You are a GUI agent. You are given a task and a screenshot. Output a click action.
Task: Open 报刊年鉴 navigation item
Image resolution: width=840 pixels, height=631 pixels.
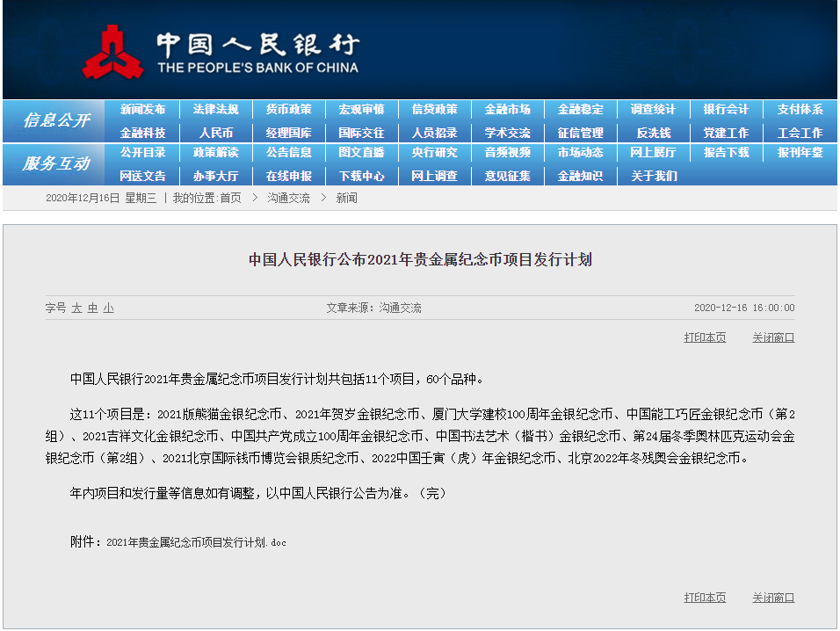point(800,153)
